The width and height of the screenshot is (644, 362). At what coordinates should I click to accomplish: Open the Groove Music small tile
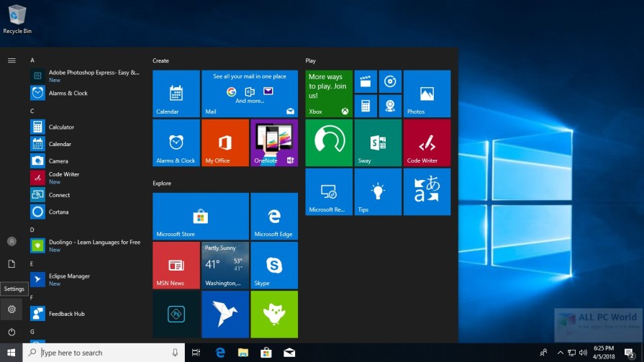coord(390,81)
